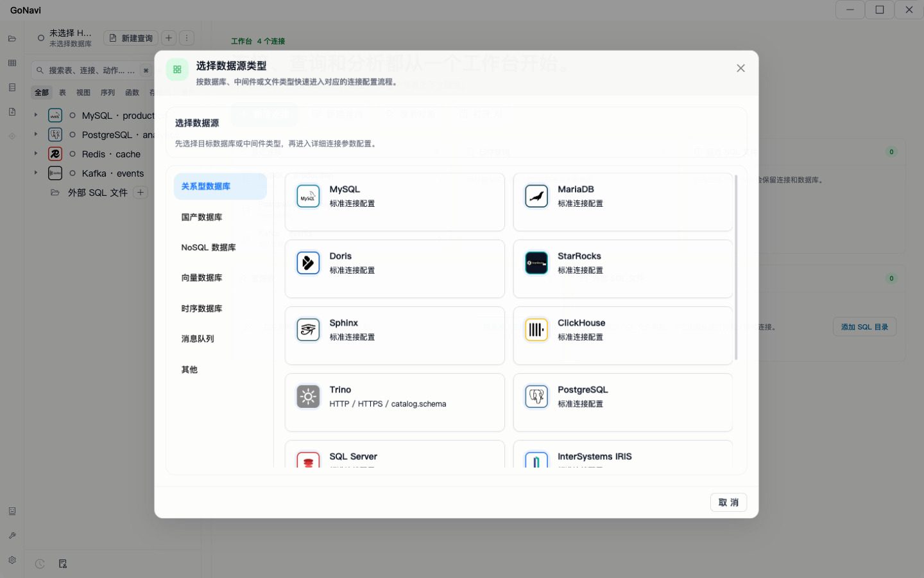This screenshot has height=578, width=924.
Task: Close the data source type dialog
Action: (740, 68)
